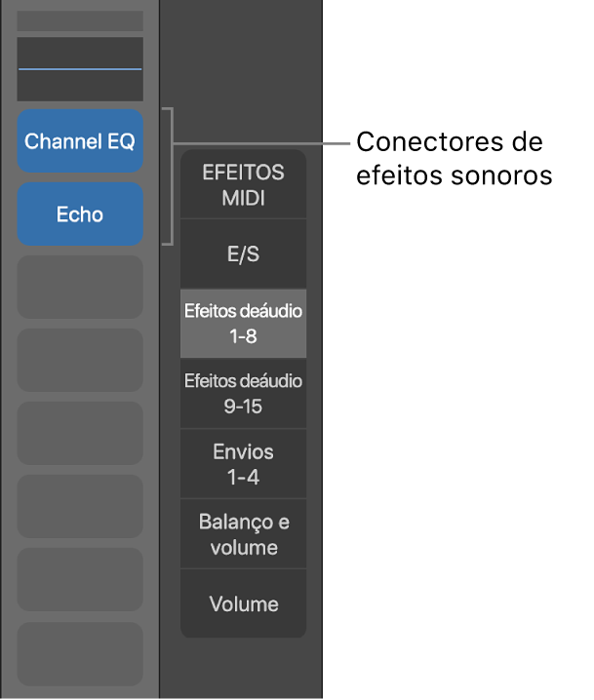Screen dimensions: 594x700
Task: Select highlighted Efeitos de áudio 1-8 option
Action: (x=243, y=324)
